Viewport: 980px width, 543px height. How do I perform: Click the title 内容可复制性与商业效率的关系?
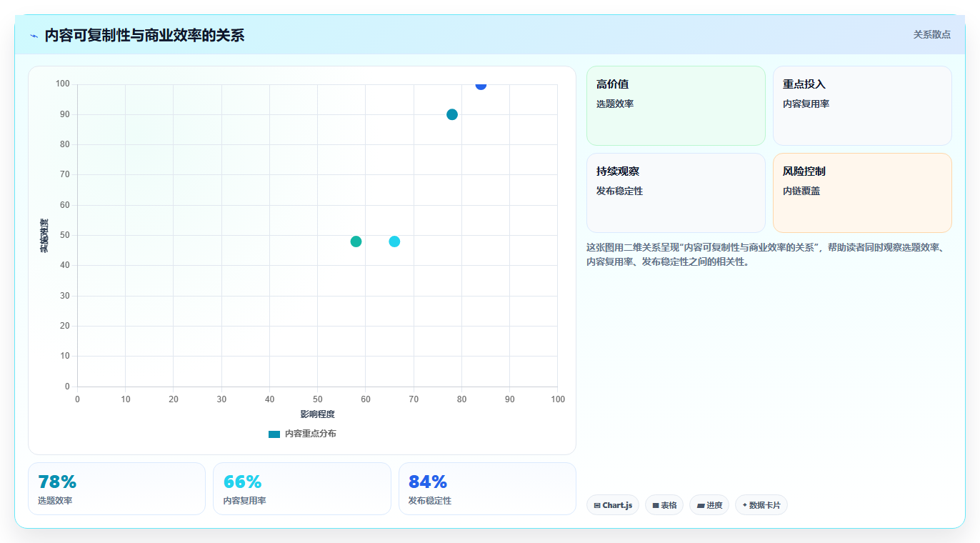(x=144, y=35)
